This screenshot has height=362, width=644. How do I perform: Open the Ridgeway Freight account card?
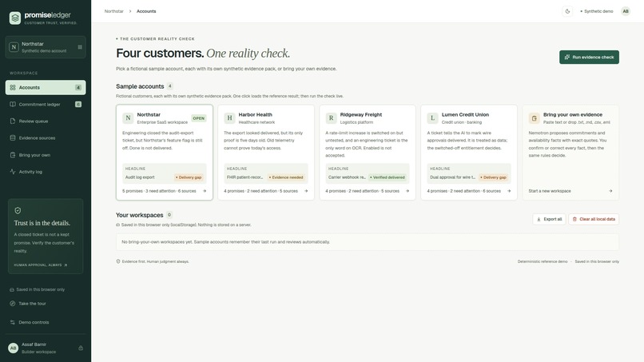(x=368, y=153)
